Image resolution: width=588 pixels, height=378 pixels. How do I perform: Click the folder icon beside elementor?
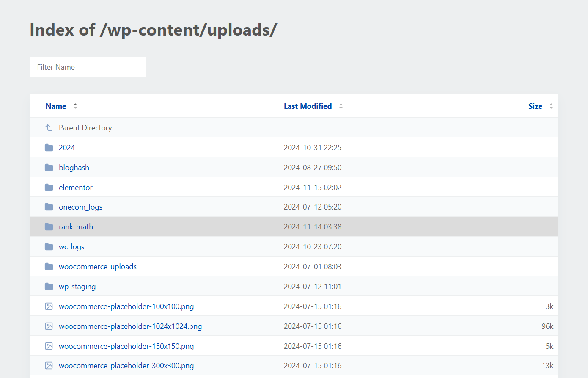tap(49, 187)
